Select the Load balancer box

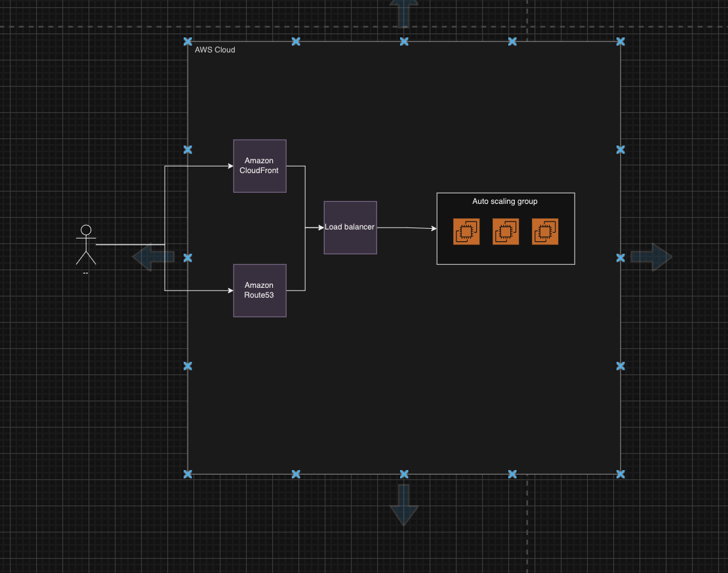(350, 227)
